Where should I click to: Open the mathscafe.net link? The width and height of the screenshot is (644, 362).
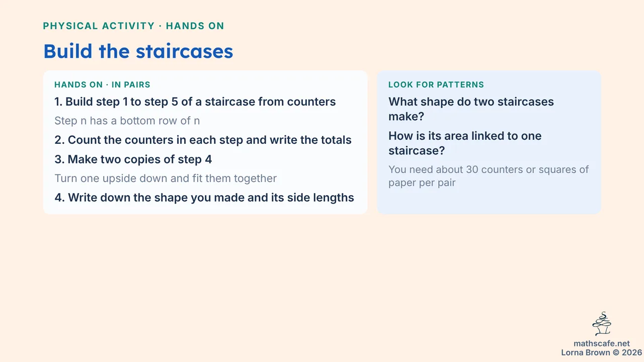(x=602, y=344)
